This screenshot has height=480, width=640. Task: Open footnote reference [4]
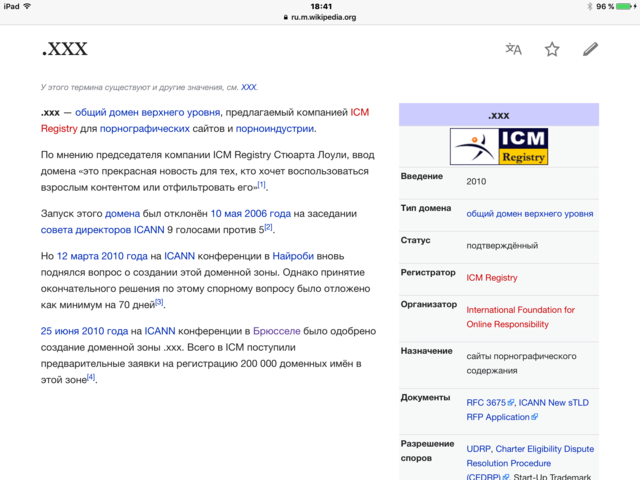click(91, 377)
